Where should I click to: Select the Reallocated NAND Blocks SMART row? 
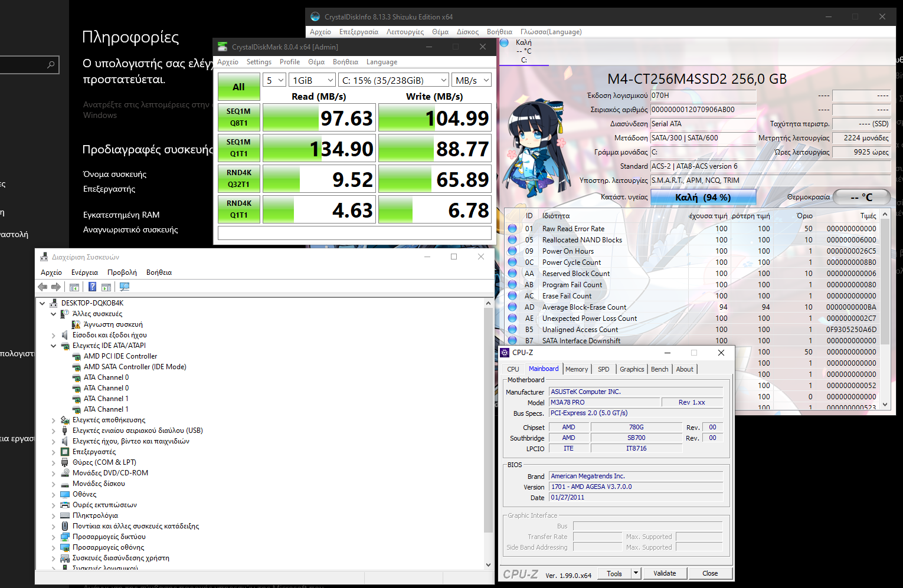[x=692, y=240]
